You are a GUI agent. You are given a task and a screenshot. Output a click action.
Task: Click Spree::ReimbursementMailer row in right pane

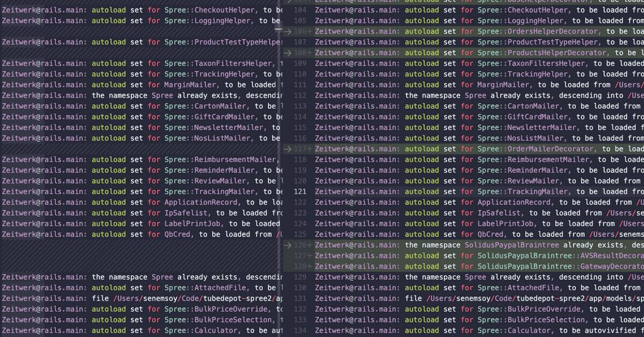point(479,160)
